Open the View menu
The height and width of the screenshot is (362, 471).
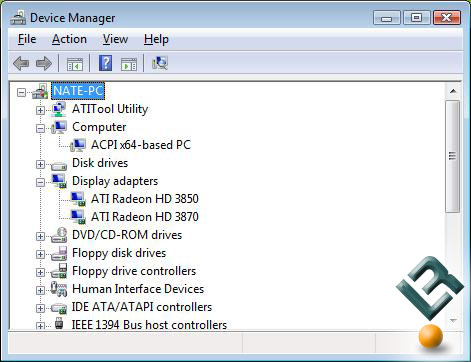pos(115,39)
